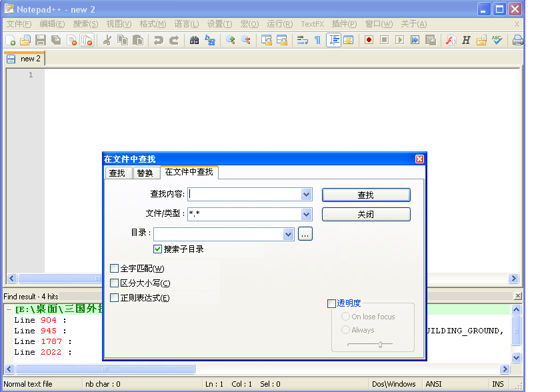
Task: Click the 关闭 button in the dialog
Action: pos(366,214)
